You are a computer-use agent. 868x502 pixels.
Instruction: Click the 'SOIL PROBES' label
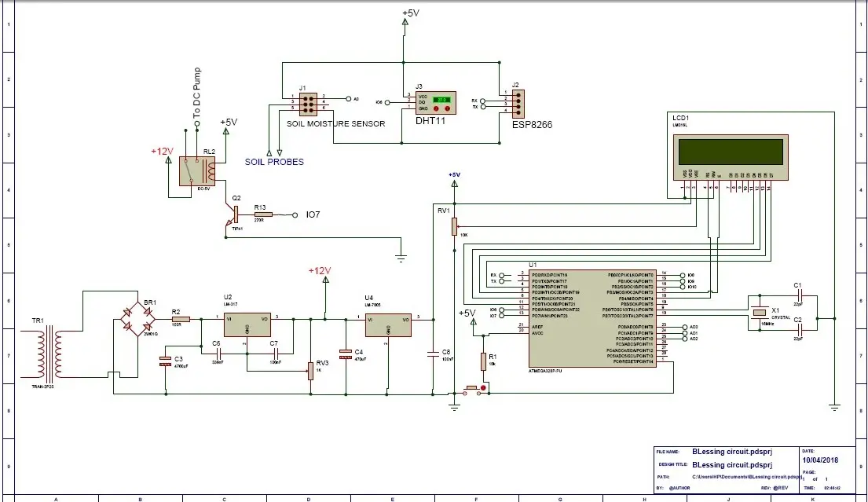tap(275, 162)
